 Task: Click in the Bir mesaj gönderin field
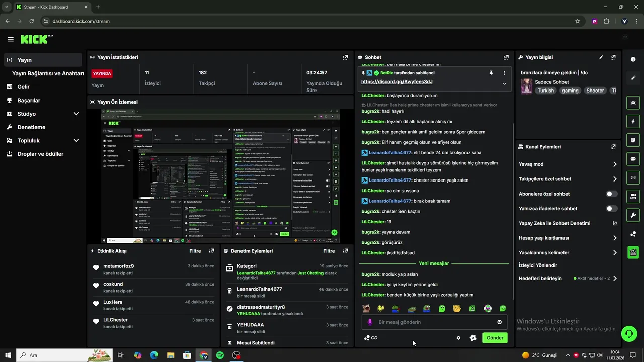[x=435, y=322]
